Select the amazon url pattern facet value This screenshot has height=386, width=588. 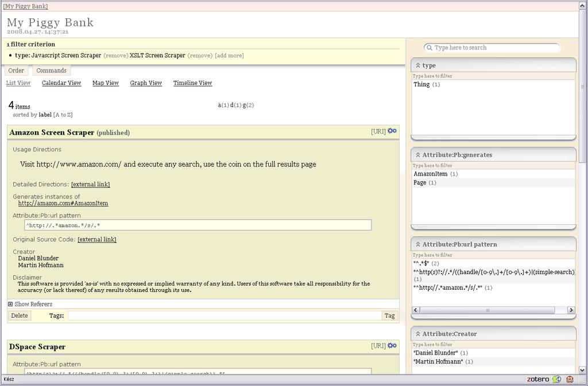(x=448, y=287)
